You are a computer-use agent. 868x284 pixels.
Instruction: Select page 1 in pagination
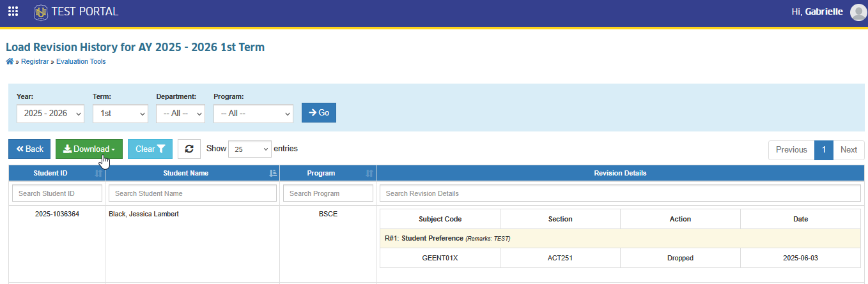(824, 150)
